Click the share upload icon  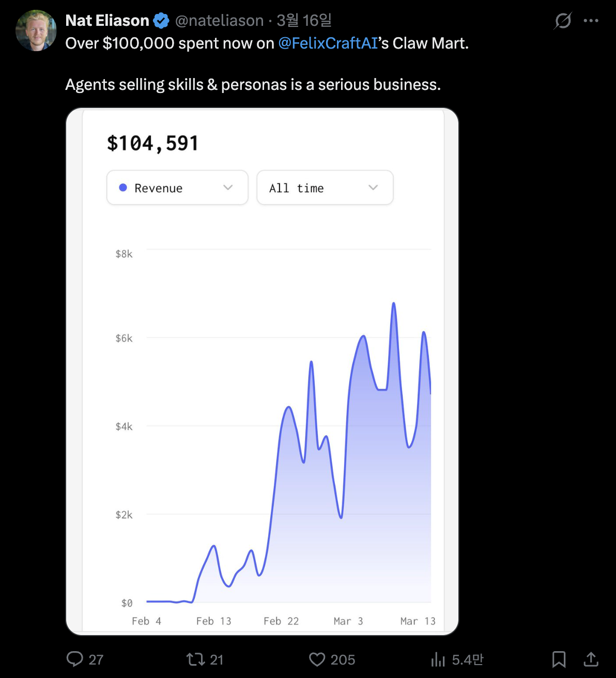point(591,659)
